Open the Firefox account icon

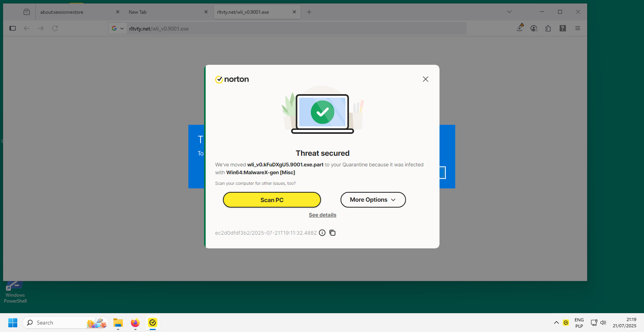tap(534, 28)
